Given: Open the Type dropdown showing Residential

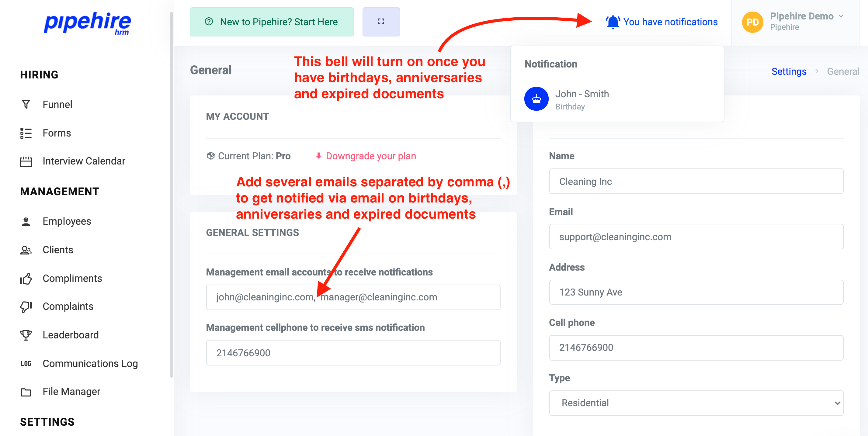Looking at the screenshot, I should pos(696,403).
